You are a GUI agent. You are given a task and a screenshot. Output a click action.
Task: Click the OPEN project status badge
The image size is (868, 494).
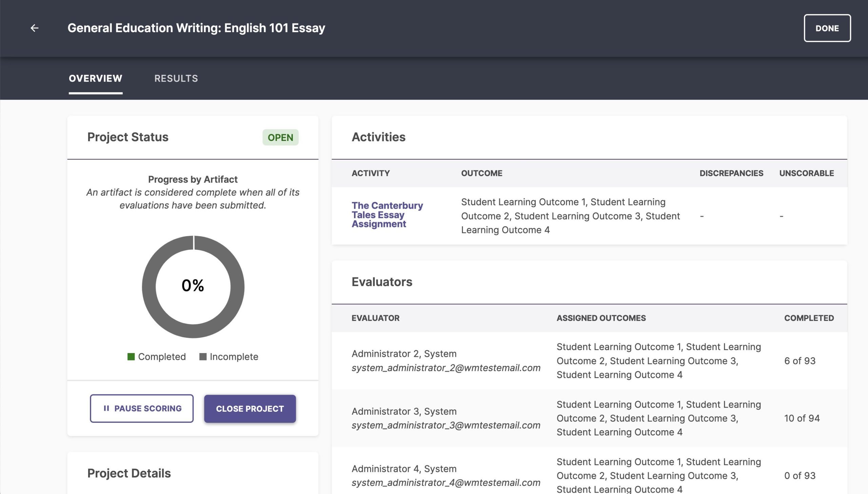(x=280, y=137)
